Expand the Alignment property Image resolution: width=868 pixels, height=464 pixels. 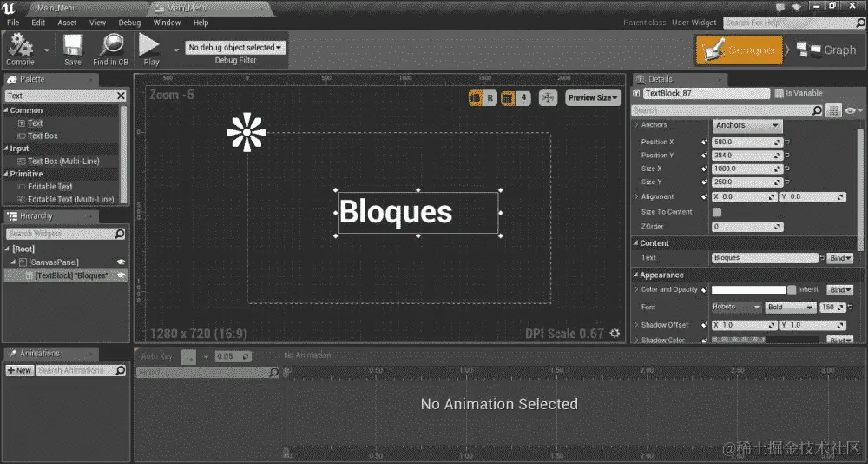click(x=636, y=196)
